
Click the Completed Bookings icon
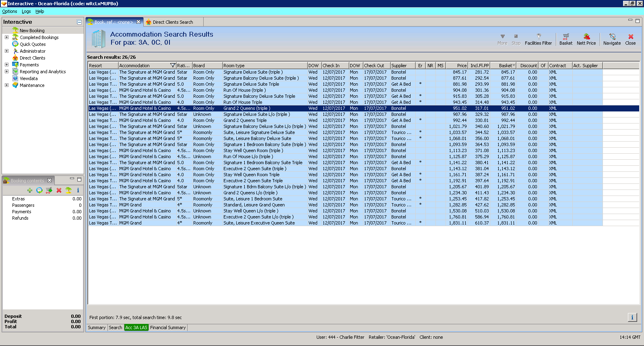coord(15,37)
